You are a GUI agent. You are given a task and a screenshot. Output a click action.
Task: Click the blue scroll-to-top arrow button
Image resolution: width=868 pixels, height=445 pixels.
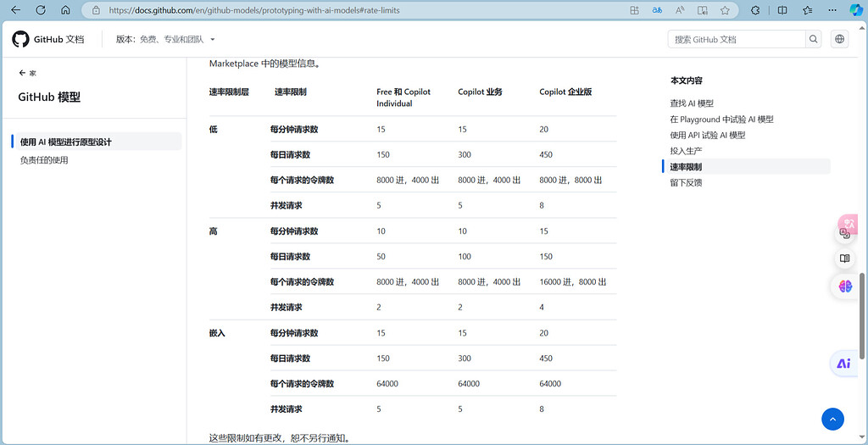tap(832, 419)
